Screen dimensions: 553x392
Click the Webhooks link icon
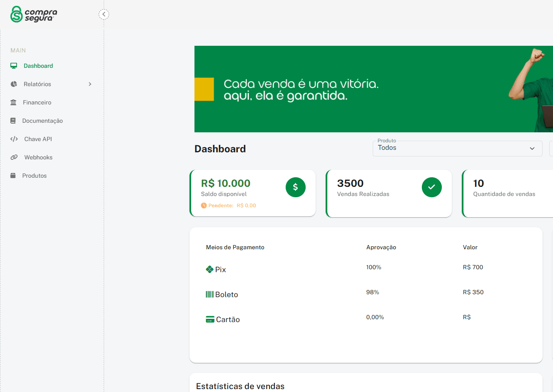(x=14, y=157)
